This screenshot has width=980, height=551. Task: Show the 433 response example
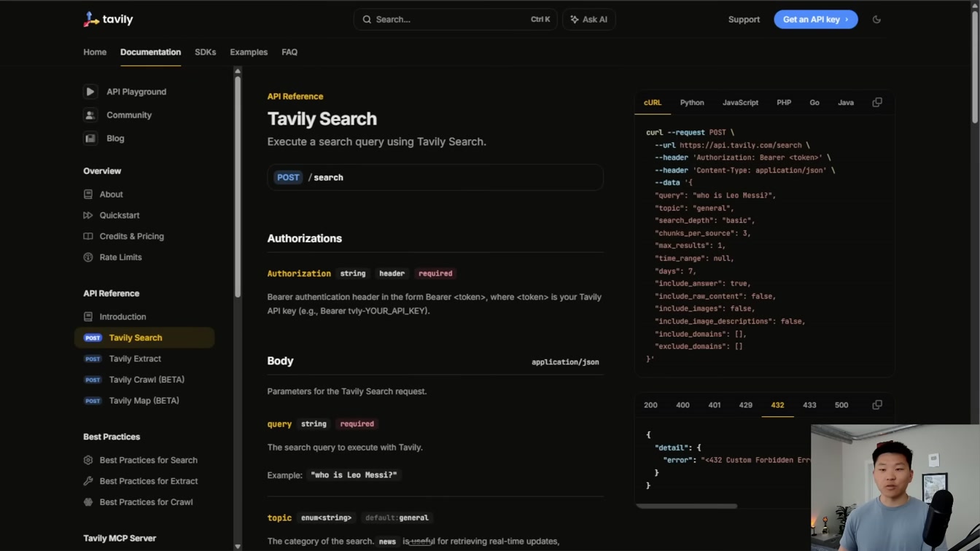click(x=809, y=405)
